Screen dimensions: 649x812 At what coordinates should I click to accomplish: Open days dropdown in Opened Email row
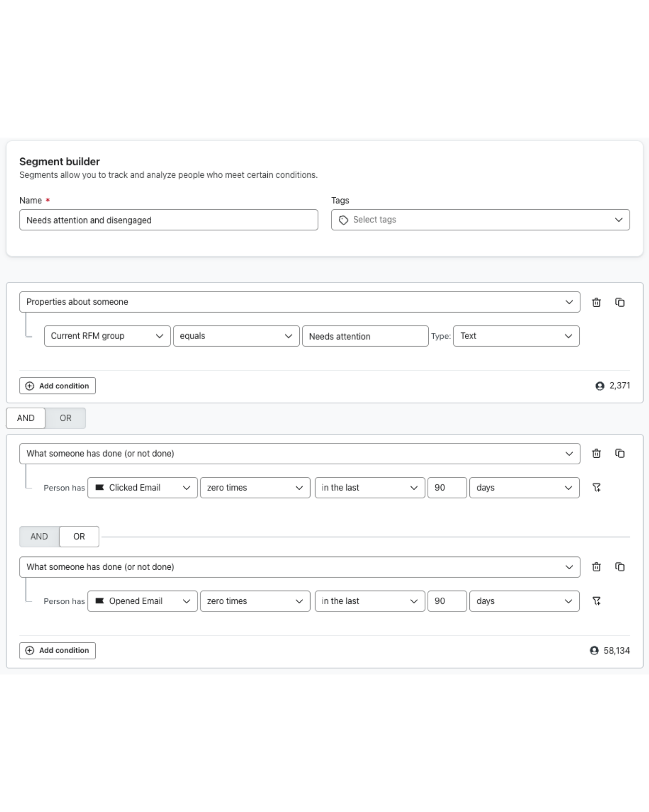pyautogui.click(x=524, y=601)
